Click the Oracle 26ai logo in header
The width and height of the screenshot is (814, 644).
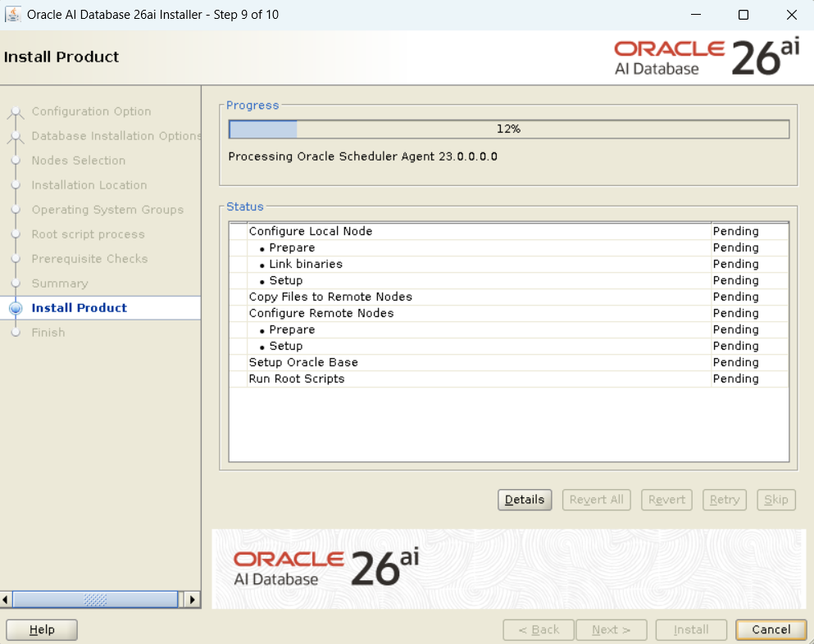coord(707,57)
